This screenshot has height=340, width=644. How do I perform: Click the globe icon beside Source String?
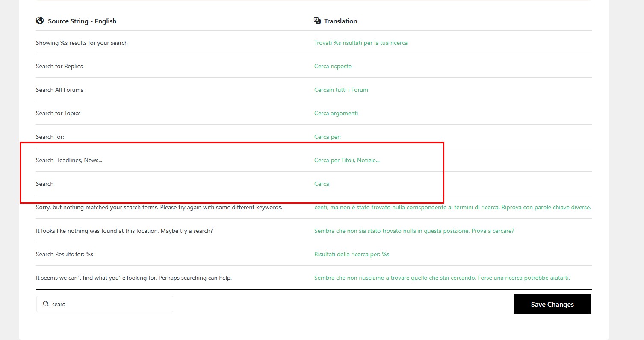pyautogui.click(x=40, y=21)
